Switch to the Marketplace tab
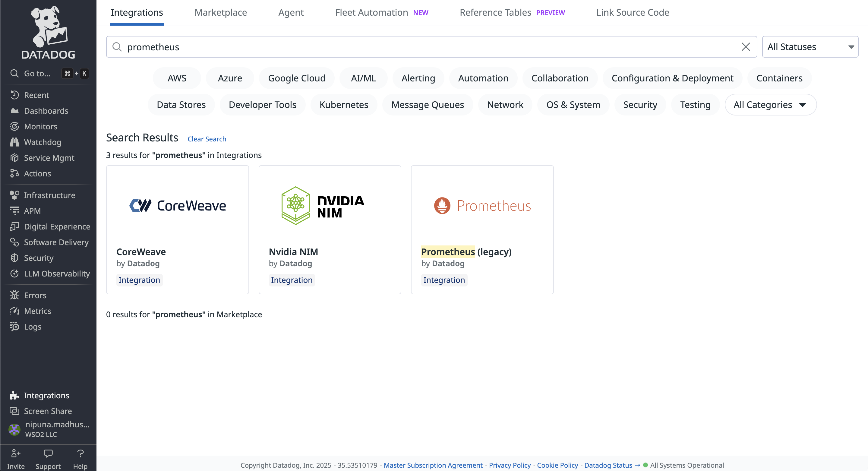Viewport: 868px width, 471px height. click(x=221, y=12)
